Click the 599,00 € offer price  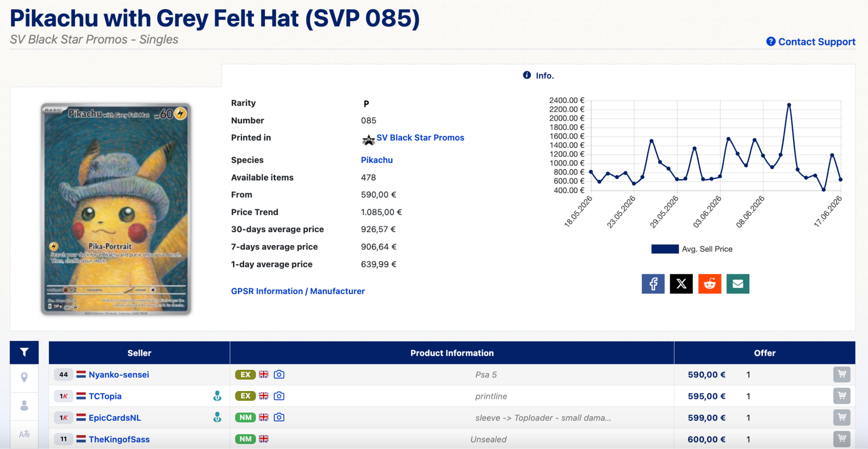[x=706, y=418]
